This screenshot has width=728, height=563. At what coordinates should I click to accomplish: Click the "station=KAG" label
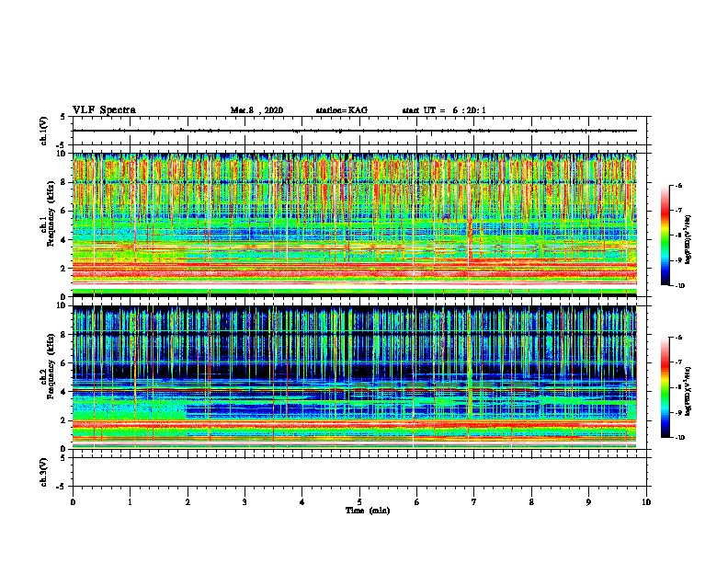pyautogui.click(x=342, y=110)
